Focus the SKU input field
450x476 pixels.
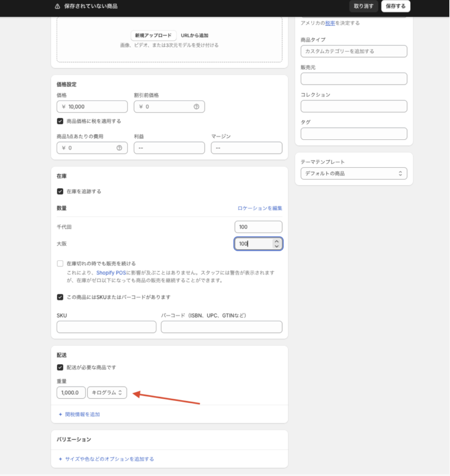(107, 327)
